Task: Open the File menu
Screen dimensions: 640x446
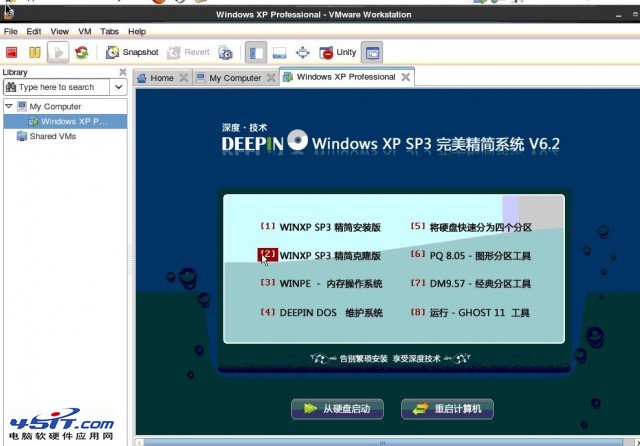Action: coord(11,31)
